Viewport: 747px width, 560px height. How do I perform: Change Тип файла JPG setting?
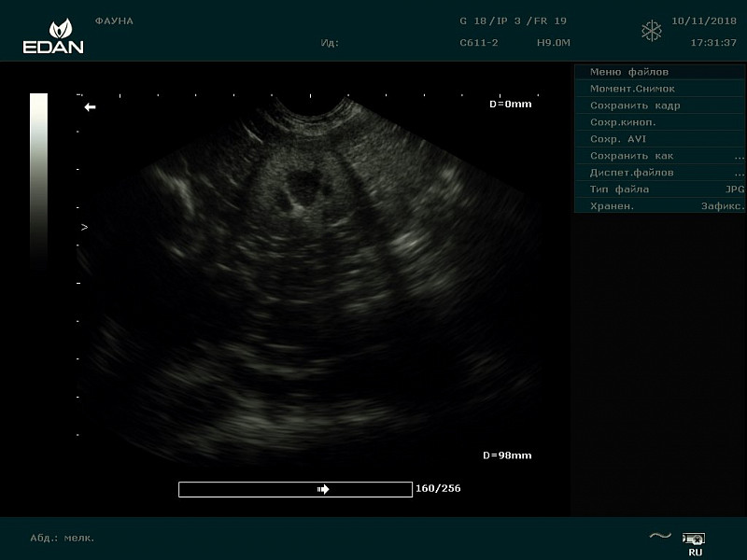pyautogui.click(x=659, y=189)
